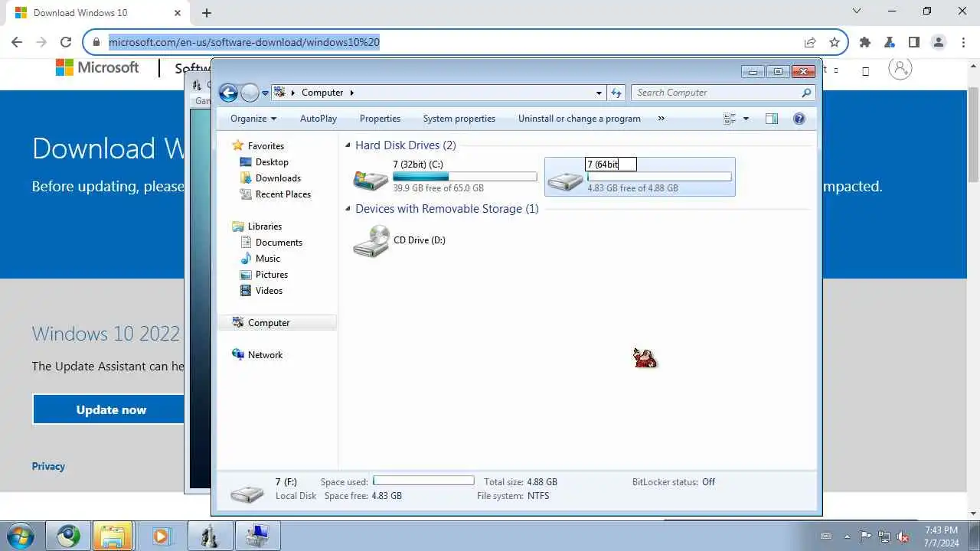980x551 pixels.
Task: Select the CD Drive (D:) icon
Action: (371, 240)
